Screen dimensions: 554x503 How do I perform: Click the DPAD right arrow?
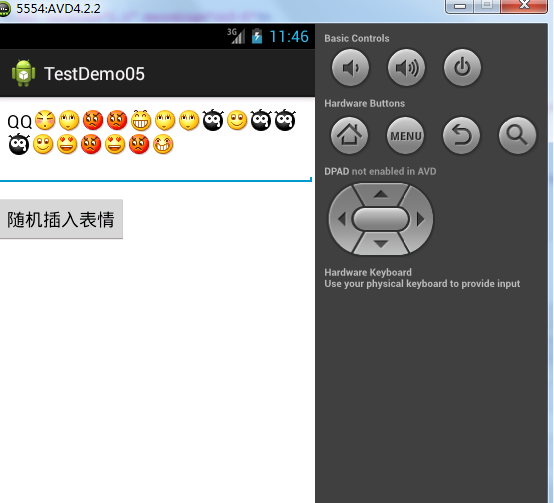(421, 219)
